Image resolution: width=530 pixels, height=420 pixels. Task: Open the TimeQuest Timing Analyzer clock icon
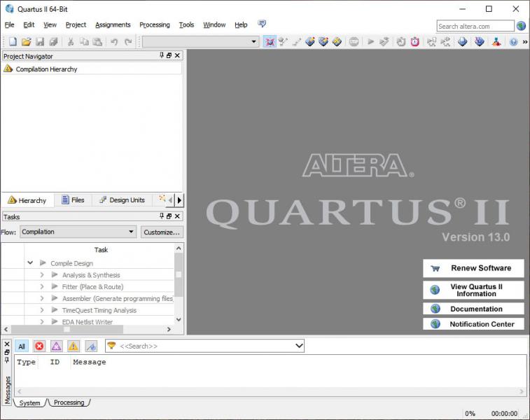pyautogui.click(x=415, y=42)
